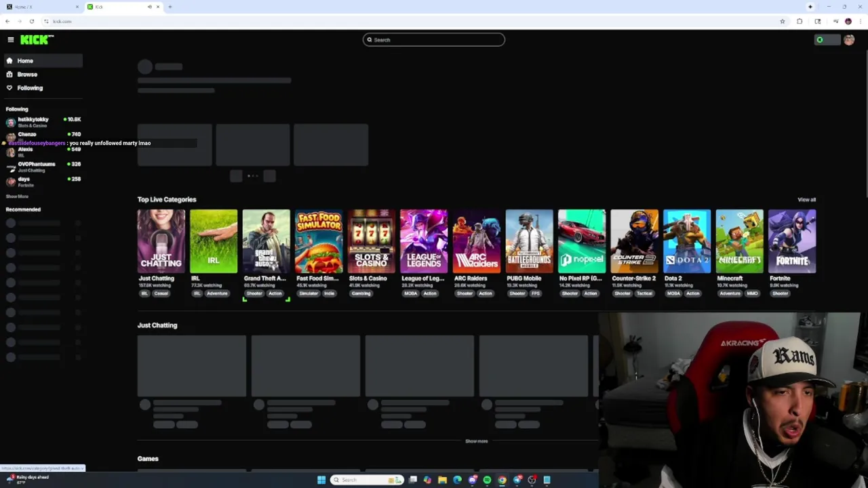
Task: Expand Show More under Following
Action: [x=18, y=197]
